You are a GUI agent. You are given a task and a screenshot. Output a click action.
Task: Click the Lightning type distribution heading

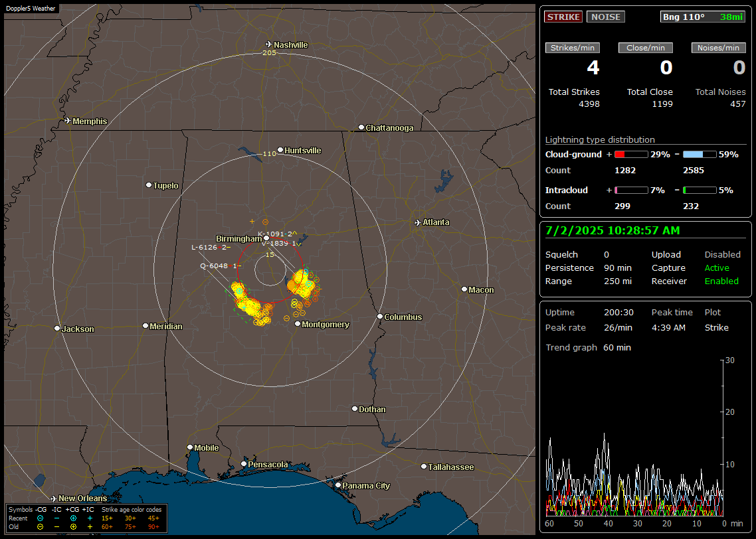click(600, 139)
